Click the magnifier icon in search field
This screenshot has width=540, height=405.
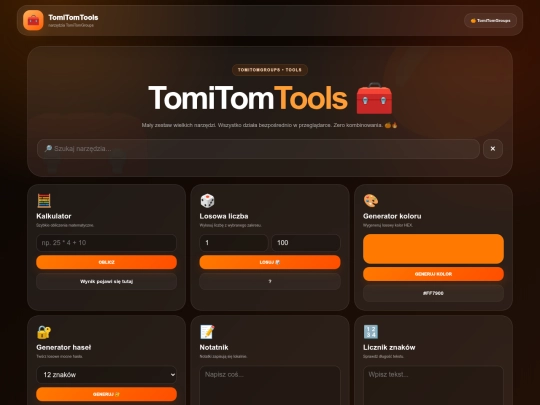48,148
